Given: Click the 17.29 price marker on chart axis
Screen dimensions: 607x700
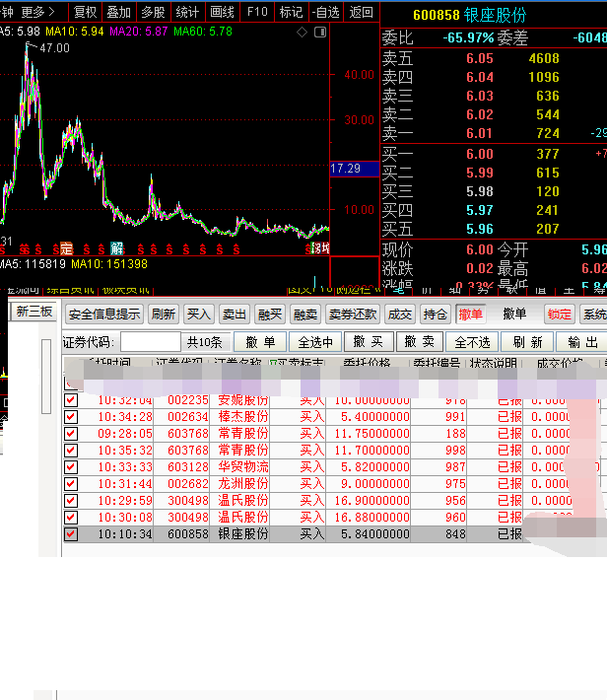Looking at the screenshot, I should (x=355, y=169).
